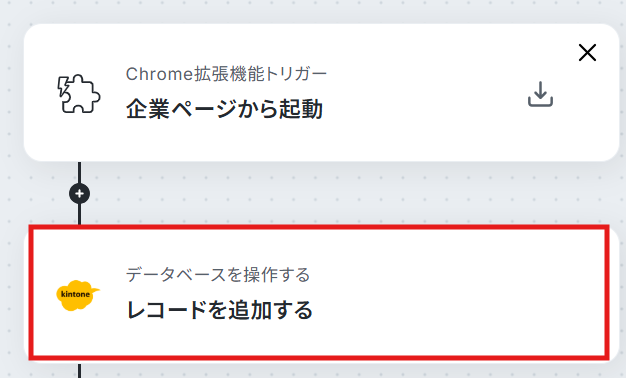Click the connector line below kintone card
Screen dimensions: 626x378
(79, 371)
